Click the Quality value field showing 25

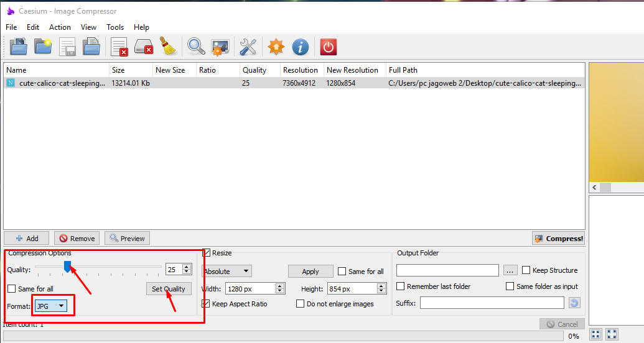pos(174,270)
